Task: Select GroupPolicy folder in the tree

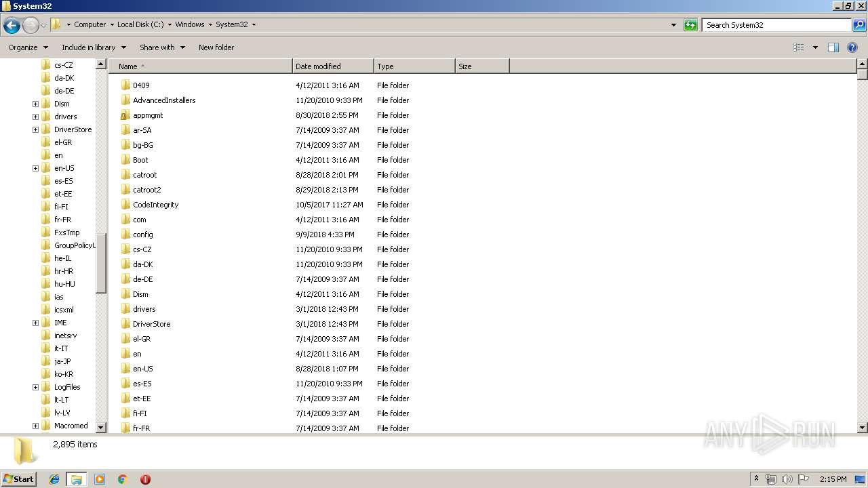Action: (75, 245)
